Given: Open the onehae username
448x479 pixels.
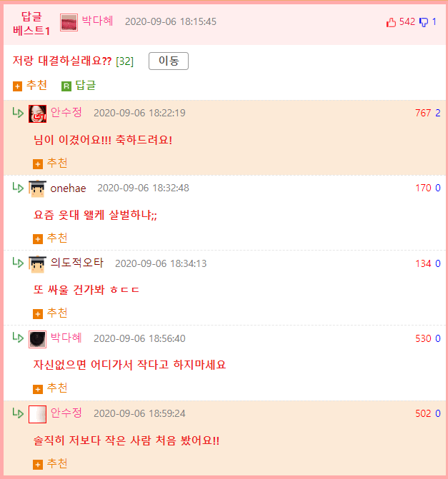Looking at the screenshot, I should (x=68, y=188).
